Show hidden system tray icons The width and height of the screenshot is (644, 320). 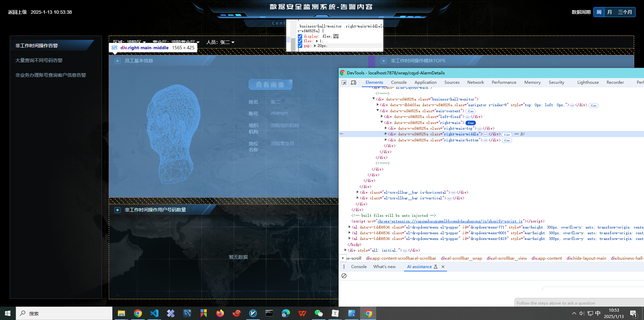click(574, 314)
